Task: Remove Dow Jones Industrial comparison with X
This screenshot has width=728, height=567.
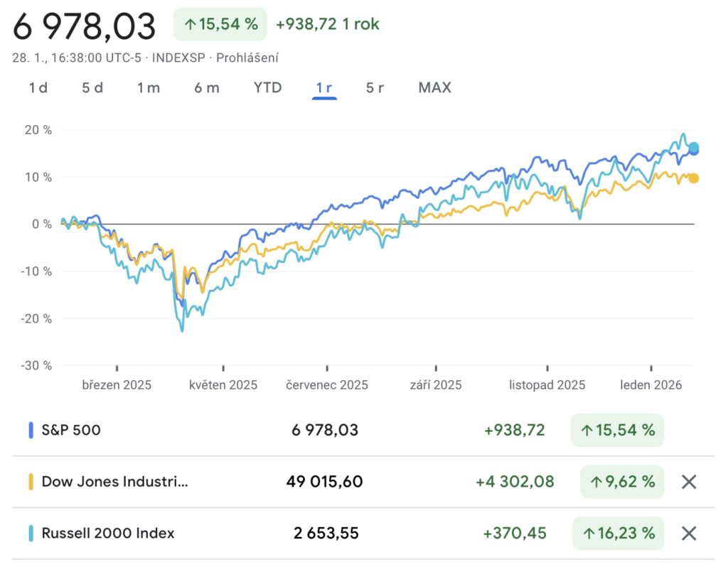Action: pyautogui.click(x=688, y=482)
